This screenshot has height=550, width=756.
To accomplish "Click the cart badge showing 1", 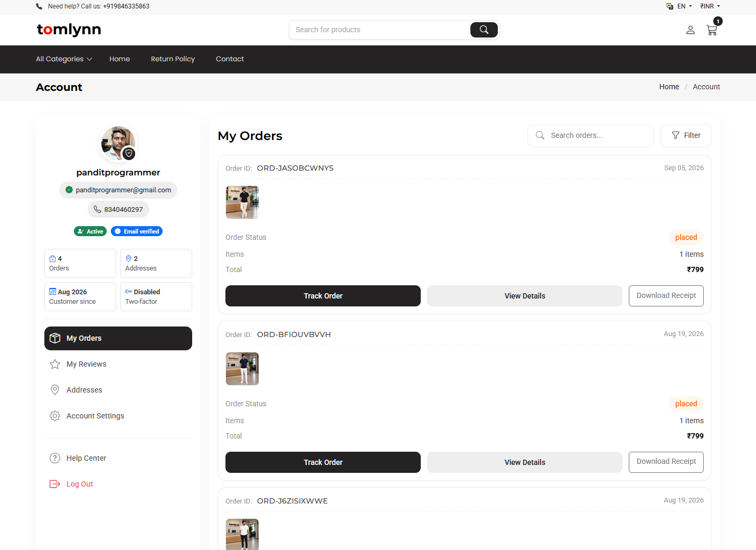I will [718, 21].
